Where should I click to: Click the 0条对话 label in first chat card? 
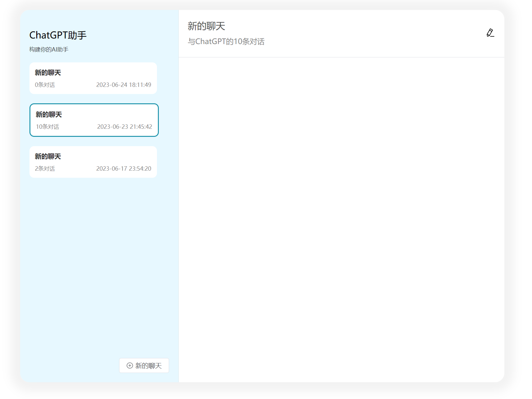(45, 85)
